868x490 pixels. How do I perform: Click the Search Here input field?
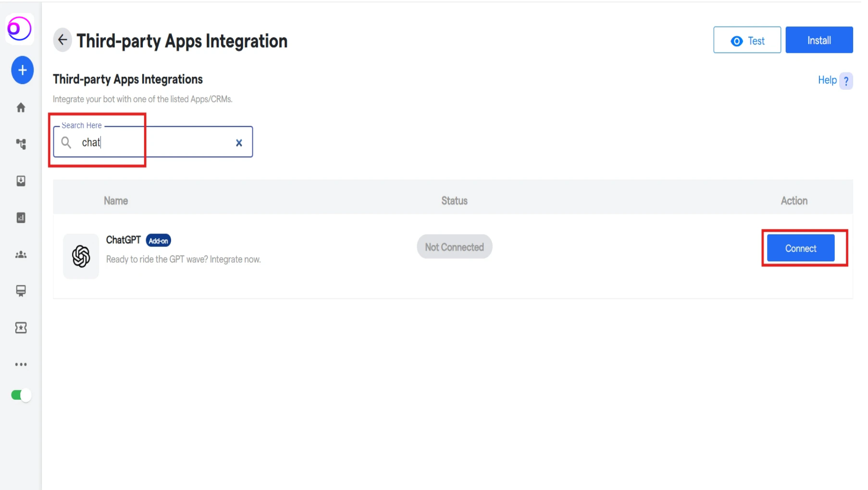[153, 142]
